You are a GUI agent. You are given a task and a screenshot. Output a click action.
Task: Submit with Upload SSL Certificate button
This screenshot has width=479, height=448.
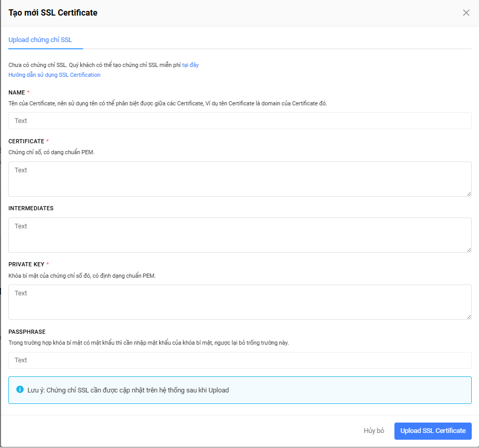pyautogui.click(x=433, y=431)
